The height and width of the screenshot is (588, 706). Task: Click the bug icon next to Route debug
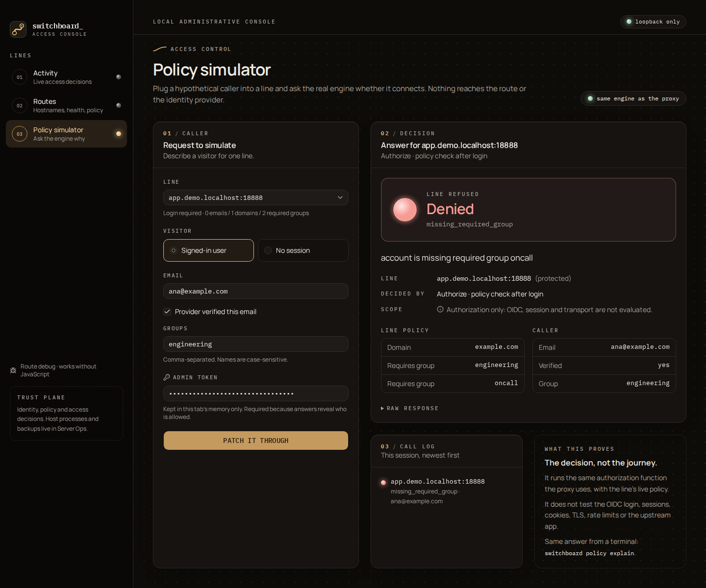(13, 370)
